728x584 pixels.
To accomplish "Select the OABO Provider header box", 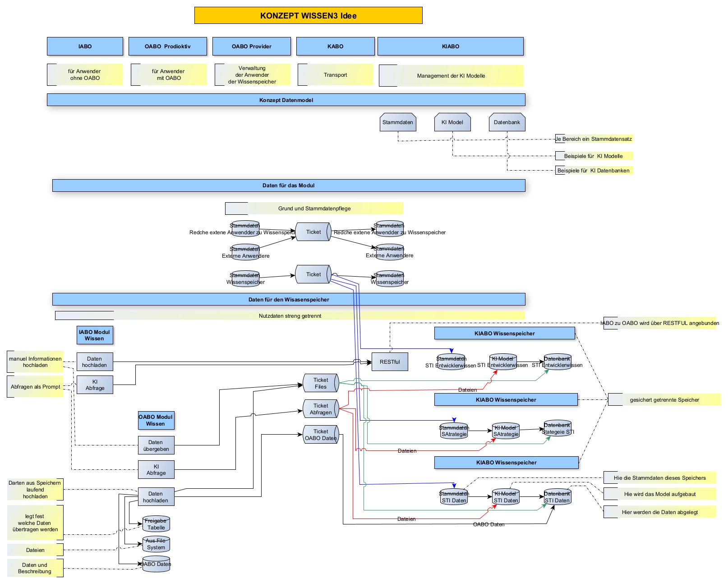I will (252, 46).
